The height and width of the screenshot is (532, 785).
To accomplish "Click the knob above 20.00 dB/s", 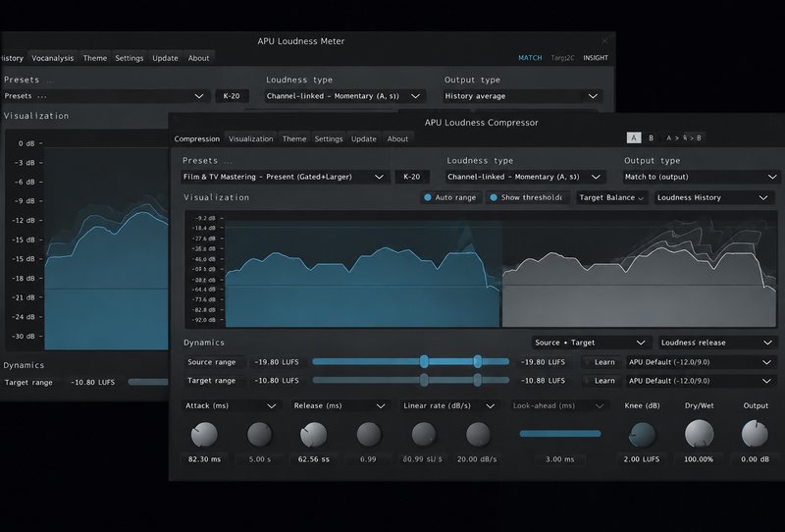I will [478, 434].
